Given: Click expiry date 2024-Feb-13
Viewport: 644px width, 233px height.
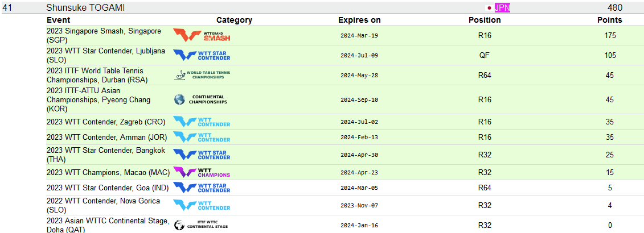Looking at the screenshot, I should (359, 138).
